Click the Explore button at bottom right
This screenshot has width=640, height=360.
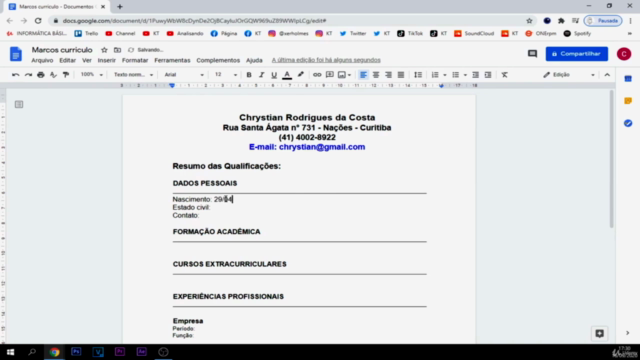599,333
